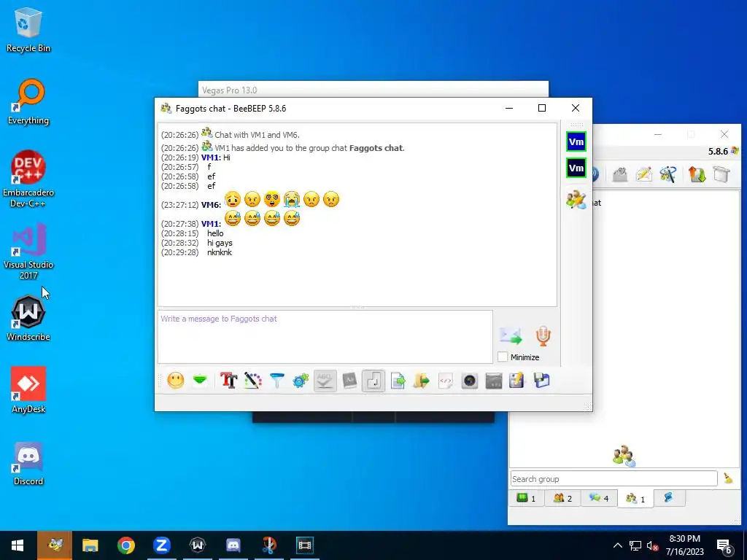Click the gray mailbox icon in BeeBEEP main window
747x560 pixels.
pos(620,174)
